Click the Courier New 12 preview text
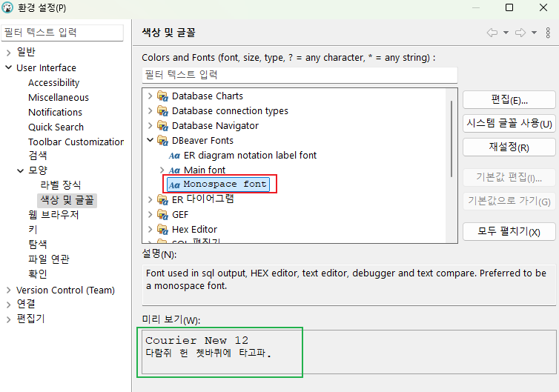559x392 pixels. click(196, 340)
